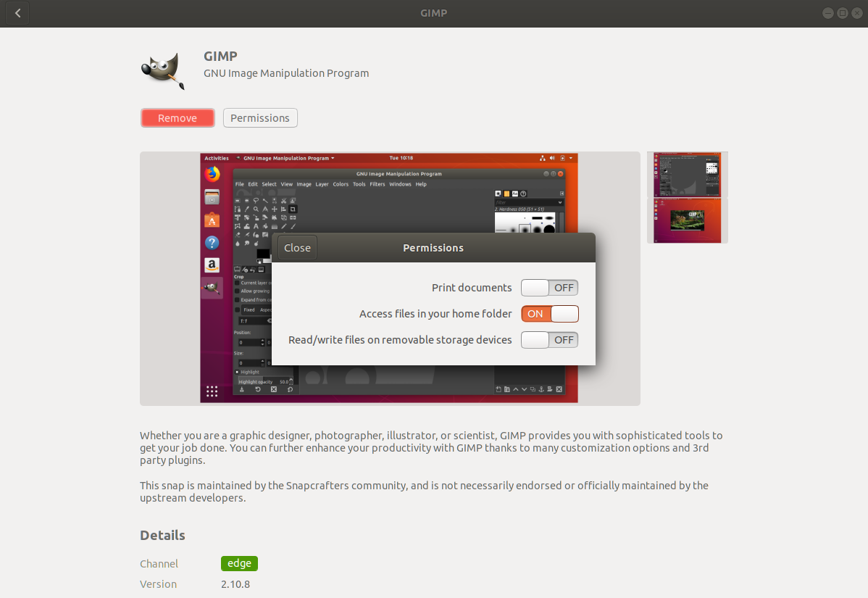Image resolution: width=868 pixels, height=598 pixels.
Task: Enable the Print documents permission switch
Action: pyautogui.click(x=550, y=288)
